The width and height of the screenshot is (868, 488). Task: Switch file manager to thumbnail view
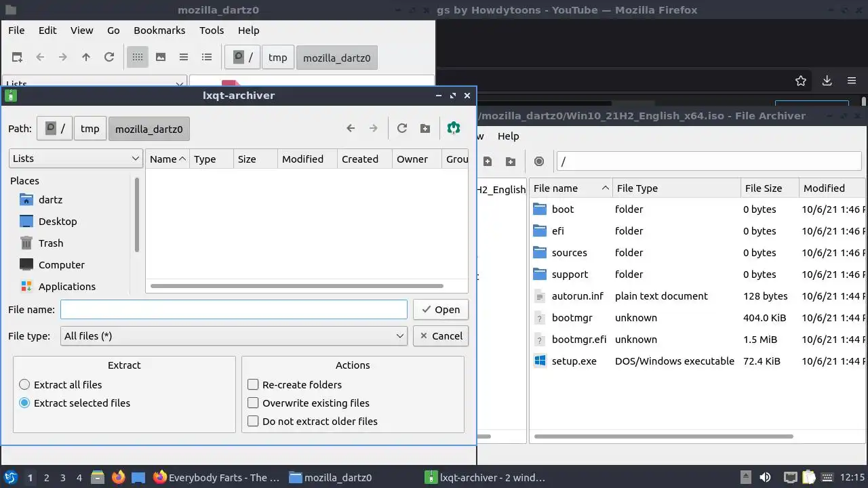coord(161,57)
